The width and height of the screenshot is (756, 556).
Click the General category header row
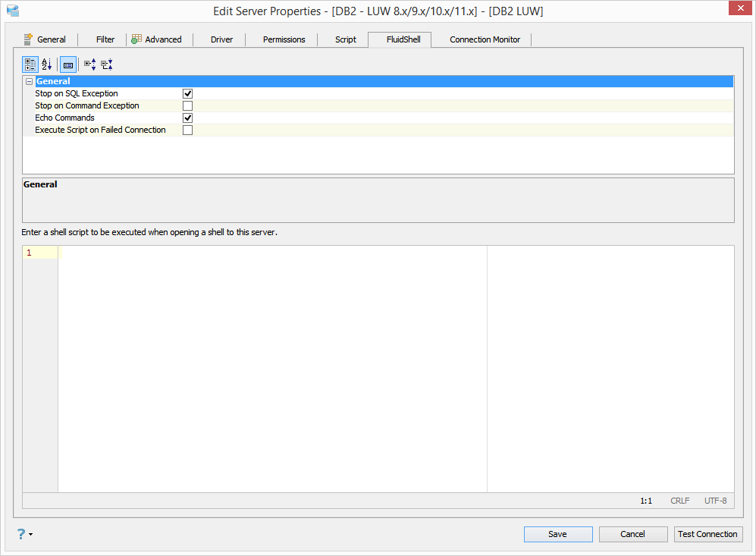[378, 81]
